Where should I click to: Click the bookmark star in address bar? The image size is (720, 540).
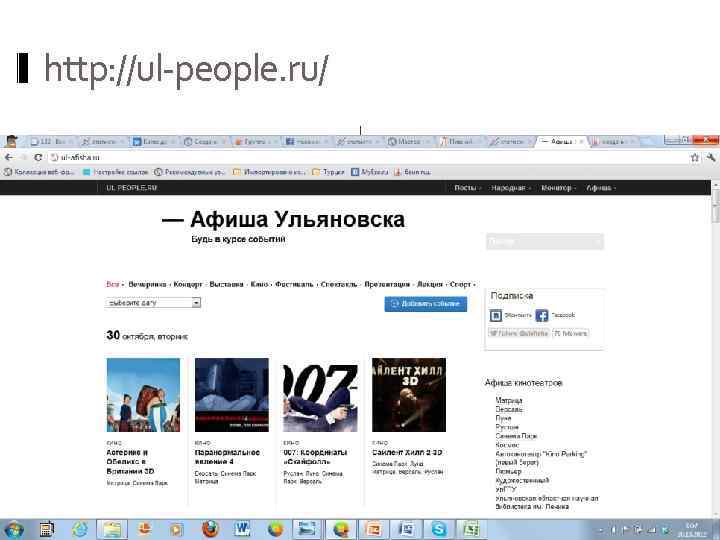tap(695, 158)
